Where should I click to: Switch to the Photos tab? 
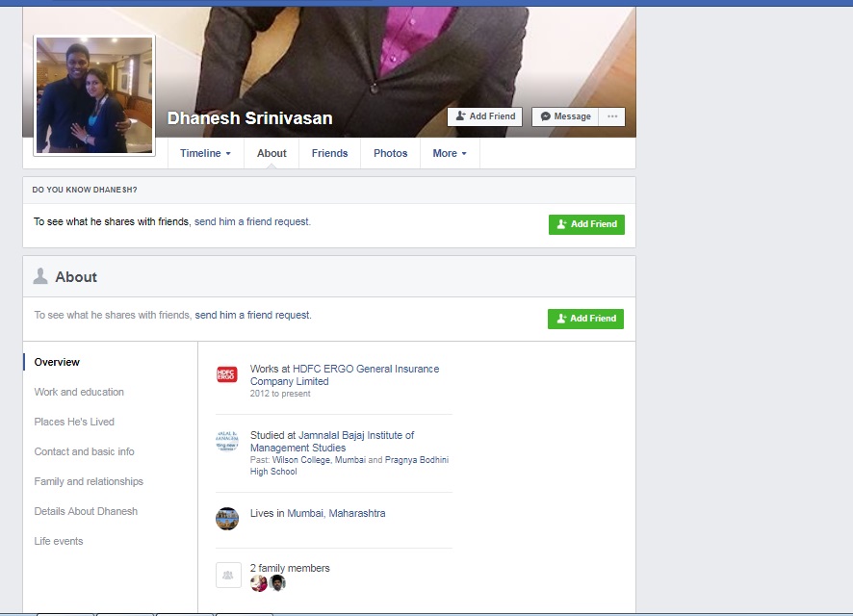point(390,153)
